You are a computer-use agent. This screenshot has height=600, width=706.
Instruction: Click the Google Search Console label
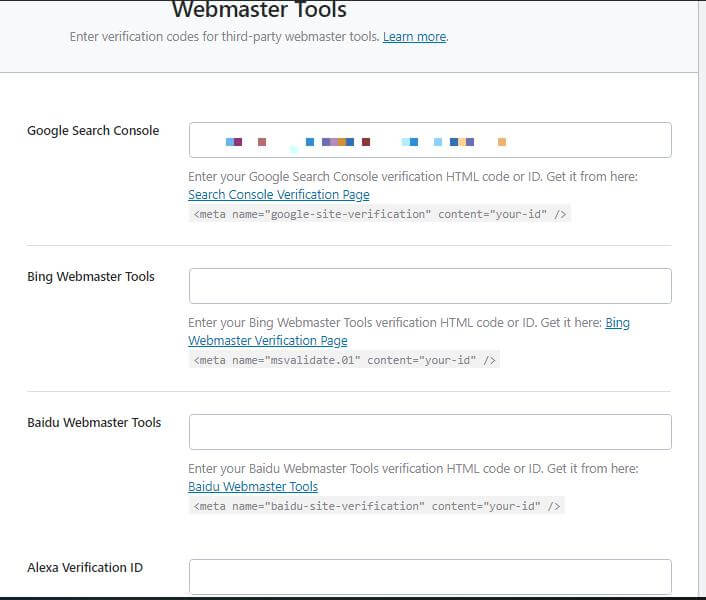[93, 131]
